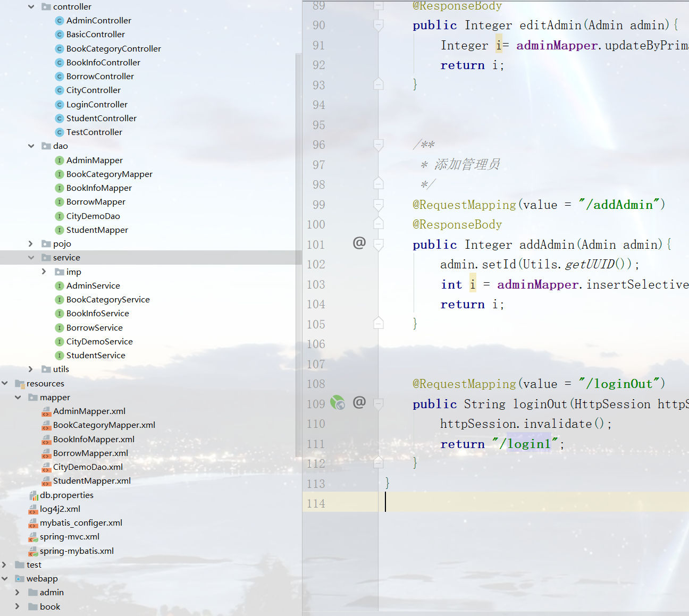The image size is (689, 616).
Task: Click line number 105 in the gutter
Action: (316, 324)
